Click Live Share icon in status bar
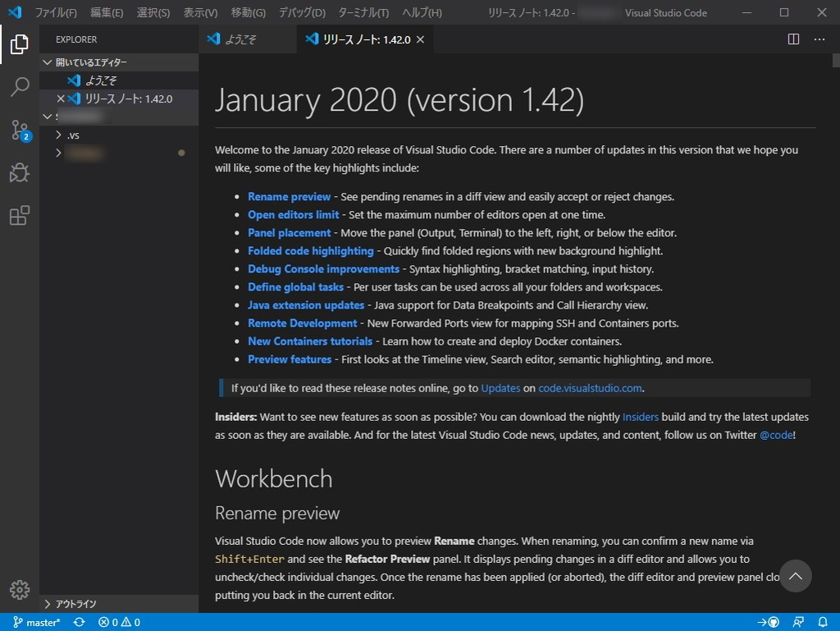Viewport: 840px width, 631px height. tap(768, 623)
